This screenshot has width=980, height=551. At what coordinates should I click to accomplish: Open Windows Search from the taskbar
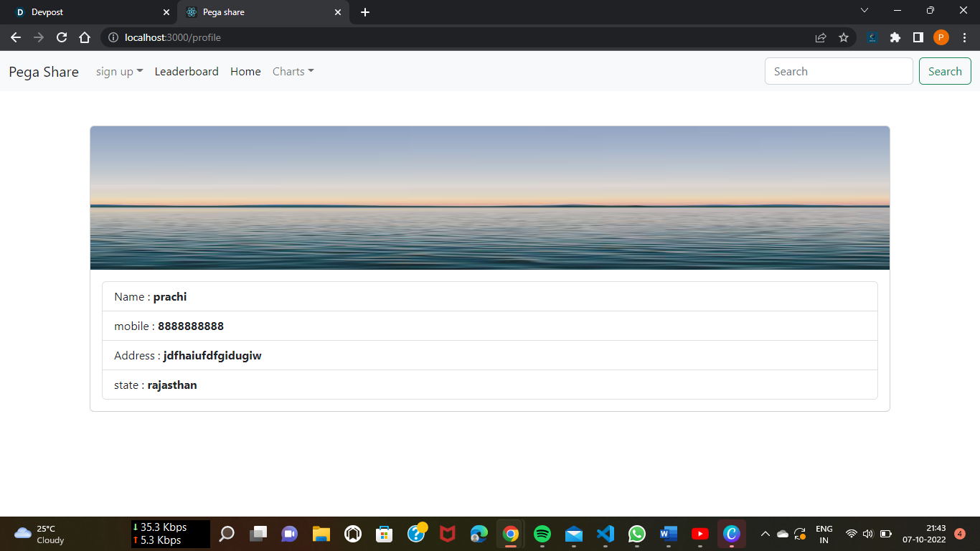pos(226,534)
